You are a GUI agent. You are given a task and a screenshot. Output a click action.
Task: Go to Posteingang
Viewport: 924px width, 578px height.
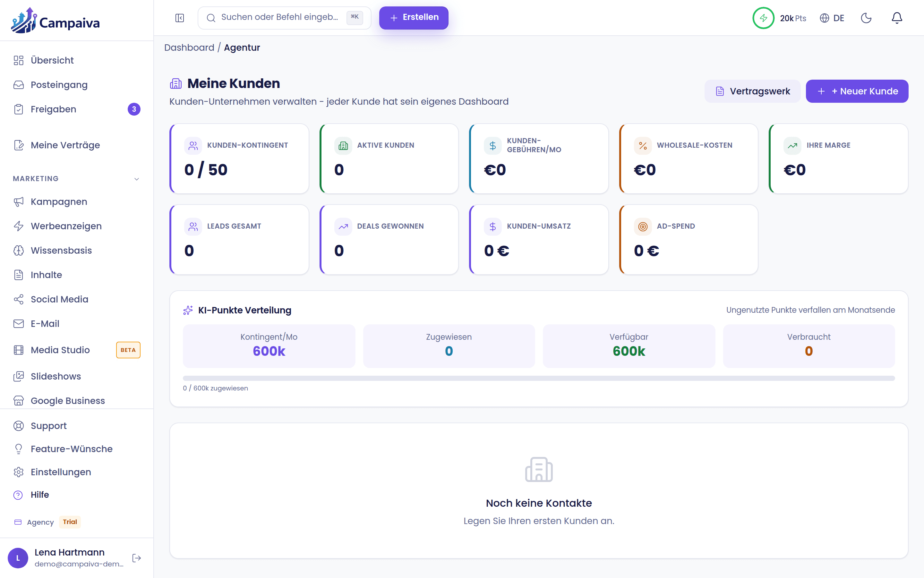pyautogui.click(x=77, y=85)
